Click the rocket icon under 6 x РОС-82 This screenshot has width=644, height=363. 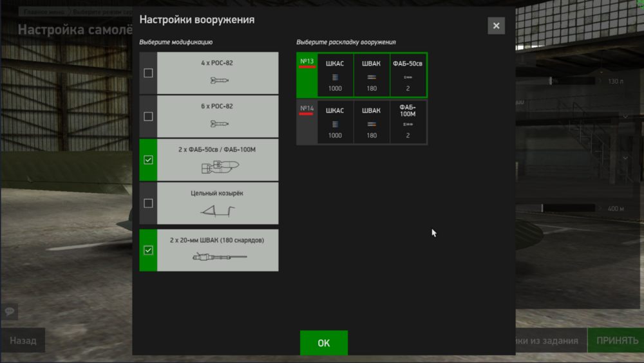point(220,124)
